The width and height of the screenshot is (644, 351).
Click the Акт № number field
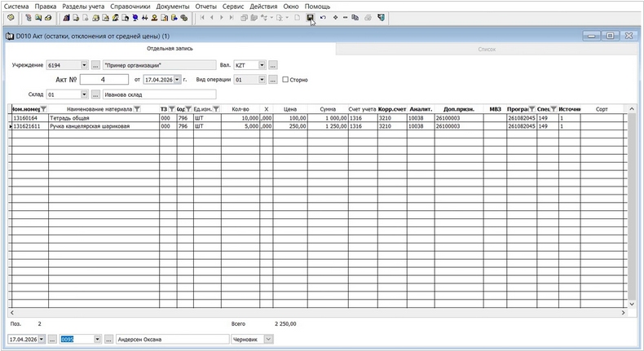(x=104, y=80)
